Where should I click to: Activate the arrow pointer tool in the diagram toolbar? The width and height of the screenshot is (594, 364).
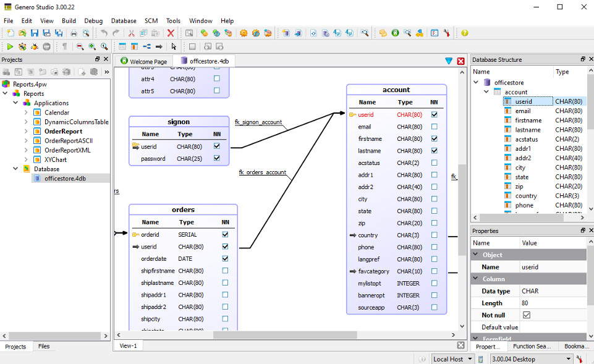tap(173, 46)
